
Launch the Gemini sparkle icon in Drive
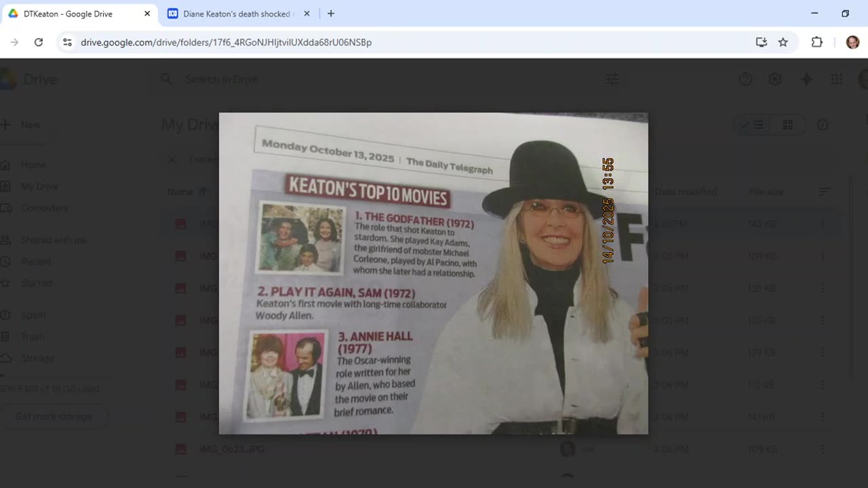pyautogui.click(x=806, y=79)
